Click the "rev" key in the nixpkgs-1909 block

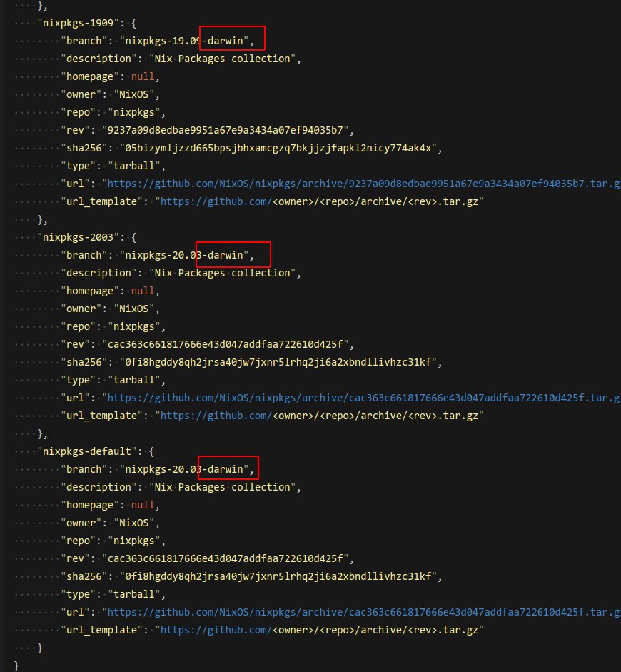75,130
